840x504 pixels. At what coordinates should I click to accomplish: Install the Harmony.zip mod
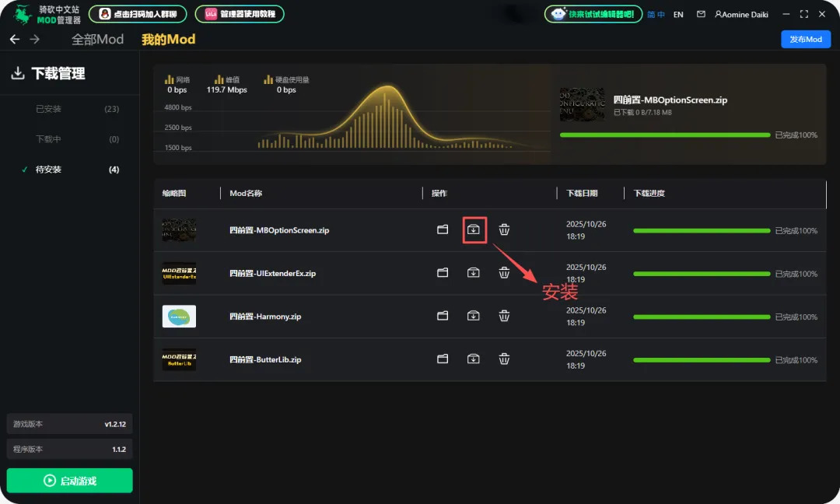click(x=474, y=316)
